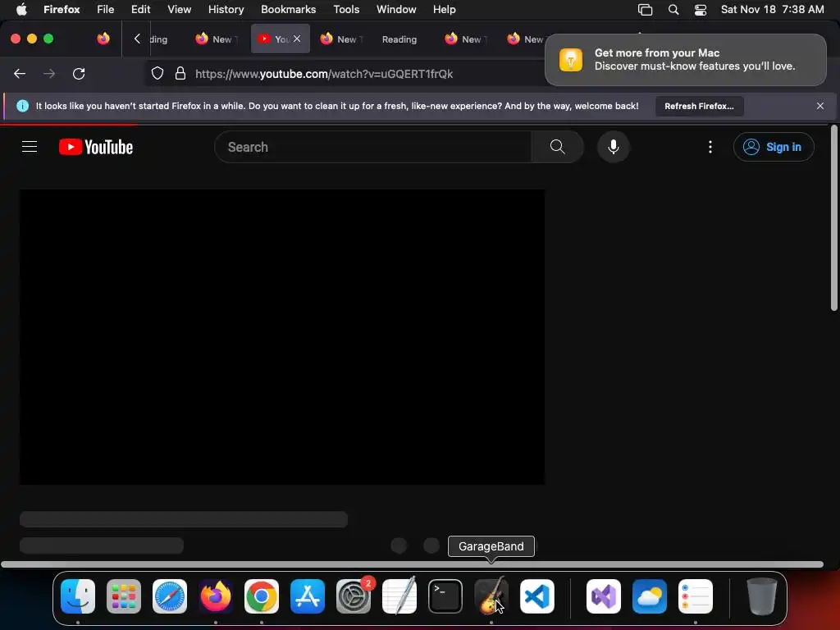Open Reminders from the Dock
The height and width of the screenshot is (630, 840).
pos(696,596)
